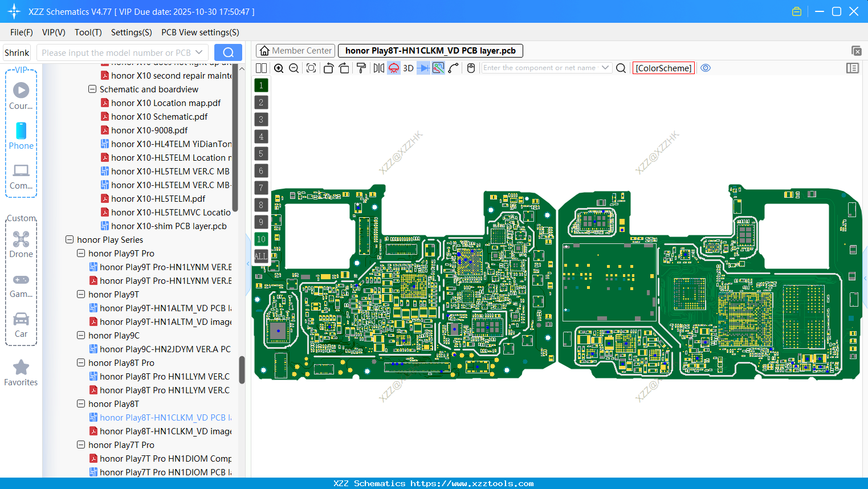Open the www.xzztools.com link in status bar
The width and height of the screenshot is (868, 489).
tap(472, 483)
